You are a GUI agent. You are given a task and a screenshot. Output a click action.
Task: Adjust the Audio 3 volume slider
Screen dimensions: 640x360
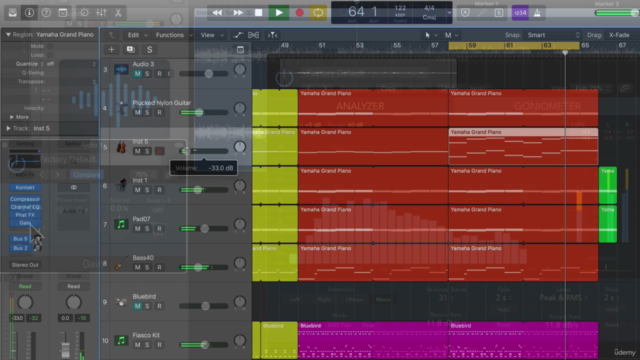(x=204, y=74)
